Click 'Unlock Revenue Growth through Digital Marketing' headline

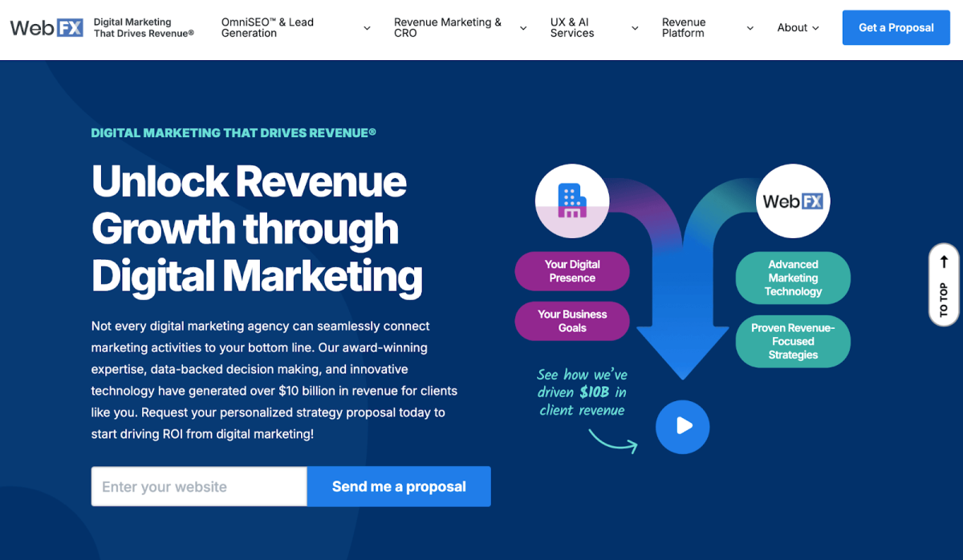pos(257,229)
